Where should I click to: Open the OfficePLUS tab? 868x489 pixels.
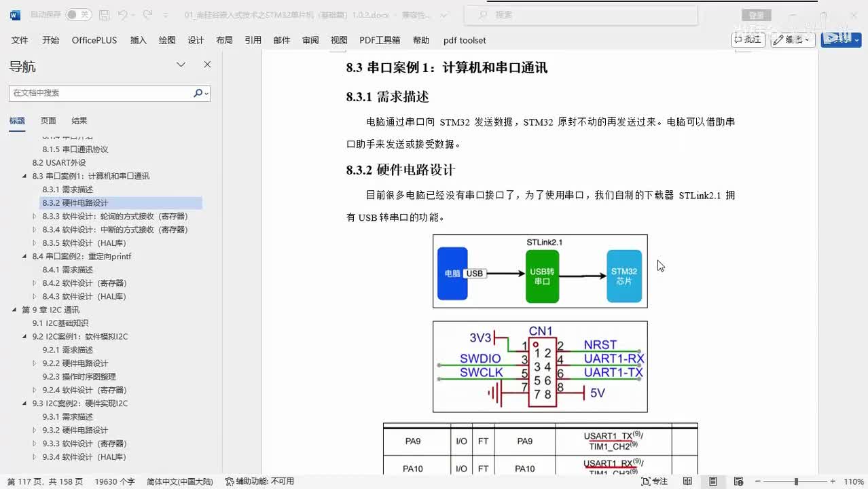(x=94, y=40)
